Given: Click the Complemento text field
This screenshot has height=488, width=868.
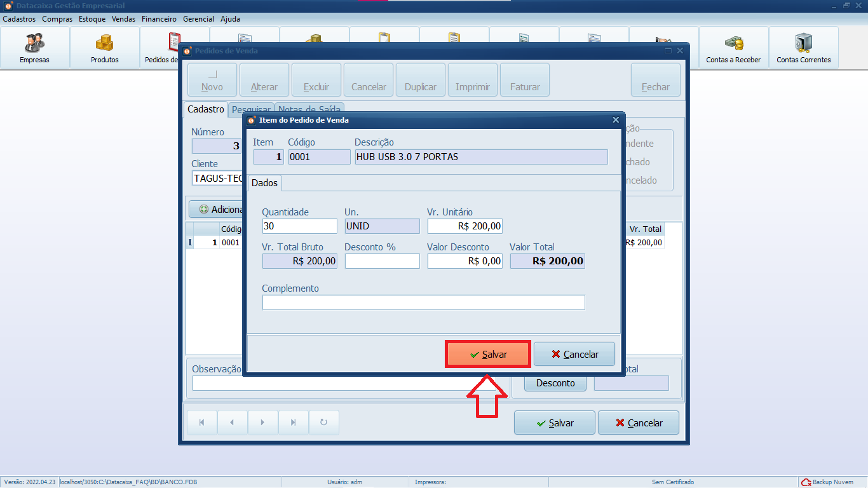Looking at the screenshot, I should pos(423,302).
